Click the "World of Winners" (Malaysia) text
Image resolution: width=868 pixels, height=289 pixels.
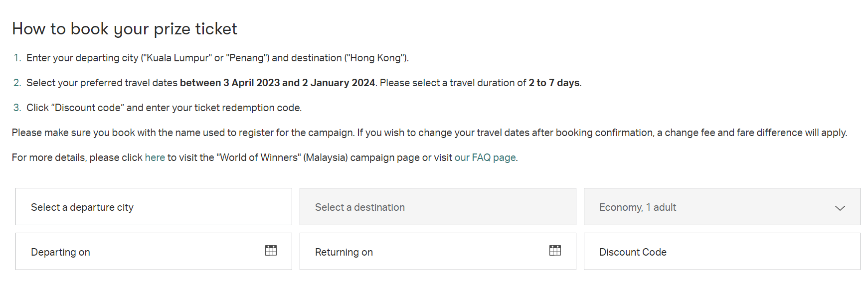(x=282, y=157)
